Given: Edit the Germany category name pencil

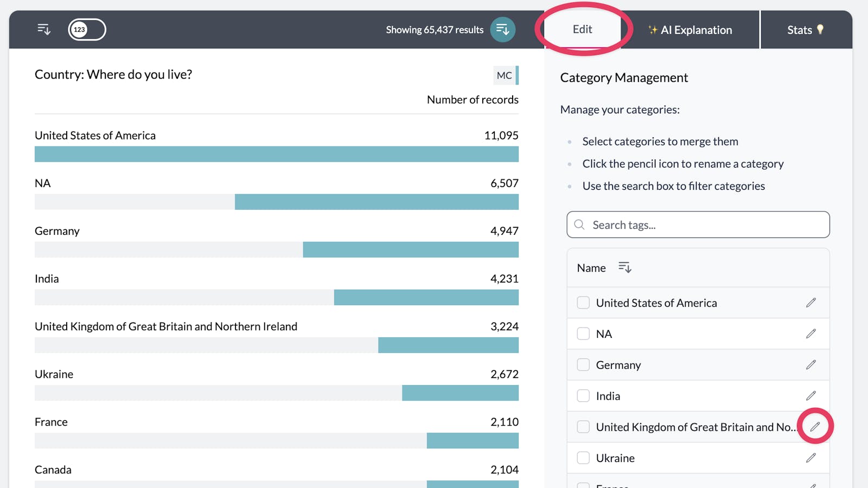Looking at the screenshot, I should point(811,365).
